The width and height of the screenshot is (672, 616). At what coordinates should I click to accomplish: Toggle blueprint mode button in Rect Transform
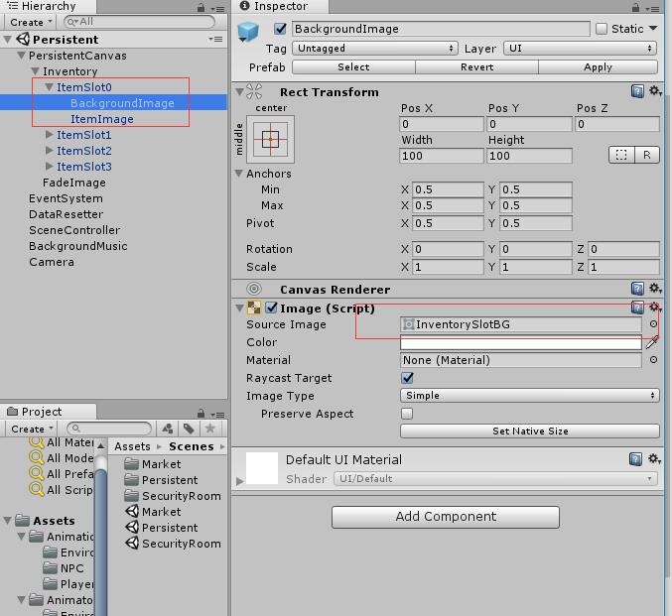point(621,155)
